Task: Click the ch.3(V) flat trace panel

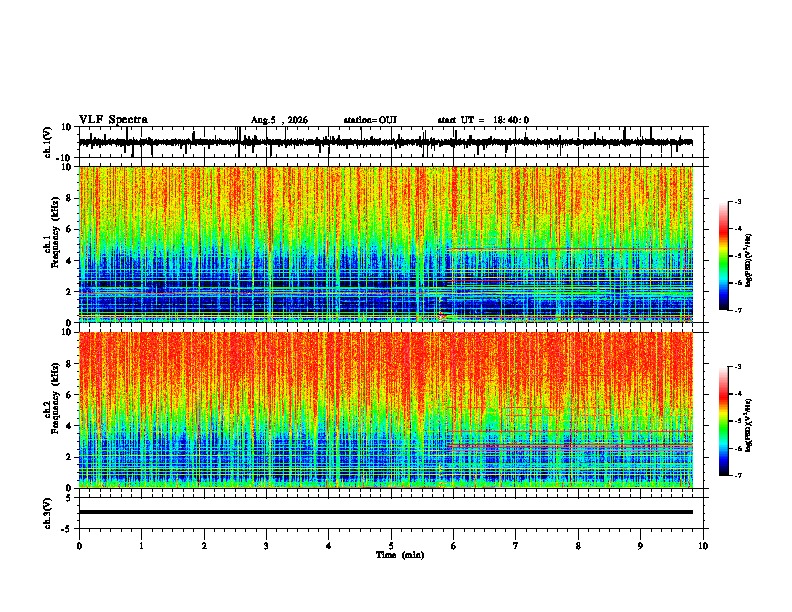Action: 393,513
